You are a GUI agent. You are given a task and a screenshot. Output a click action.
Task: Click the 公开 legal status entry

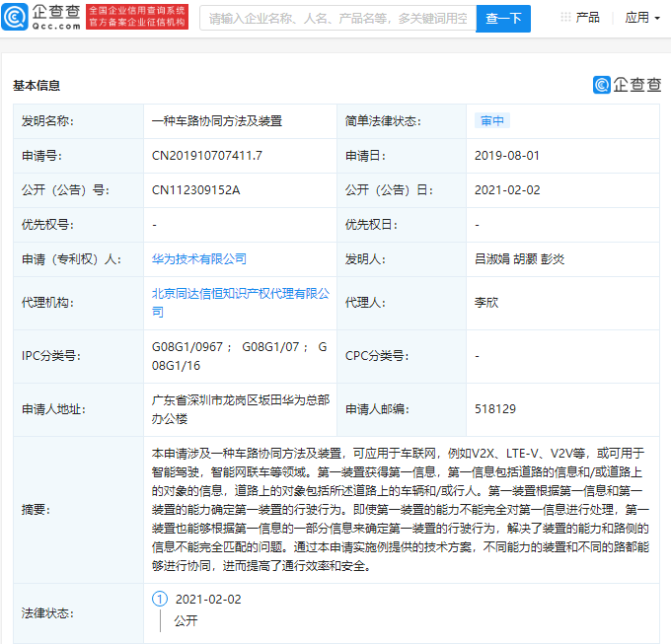[186, 620]
